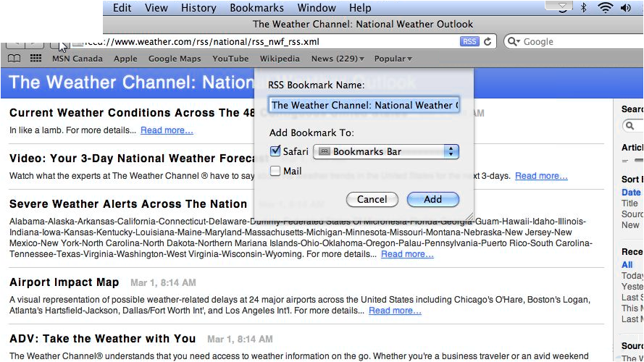The image size is (644, 362).
Task: Click the Bluetooth status icon
Action: pos(583,7)
